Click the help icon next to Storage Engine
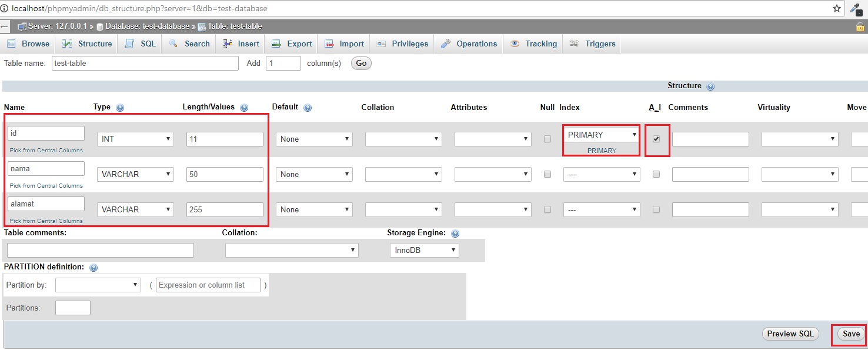Viewport: 868px width, 350px height. (455, 234)
